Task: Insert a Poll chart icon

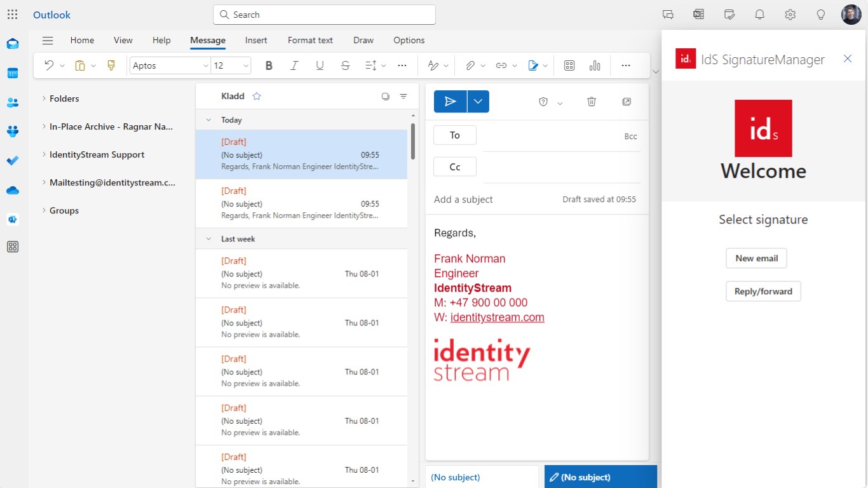Action: [595, 65]
